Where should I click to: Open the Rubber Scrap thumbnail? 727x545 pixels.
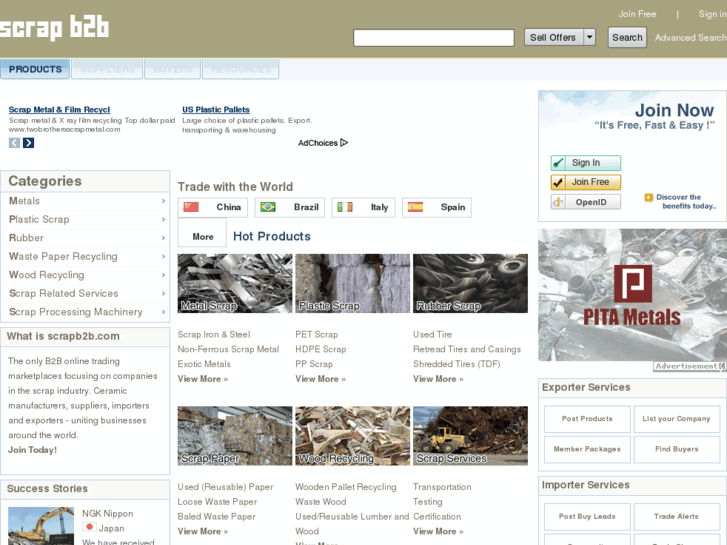tap(471, 283)
